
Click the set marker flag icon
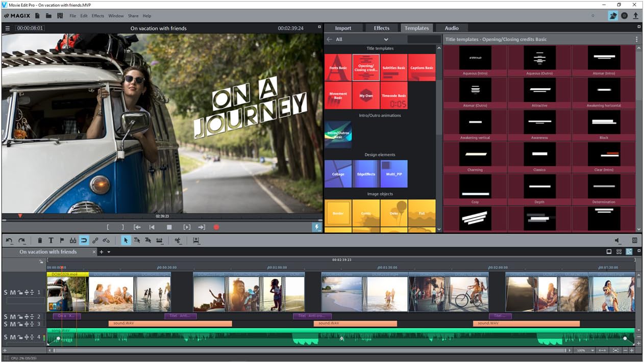62,240
